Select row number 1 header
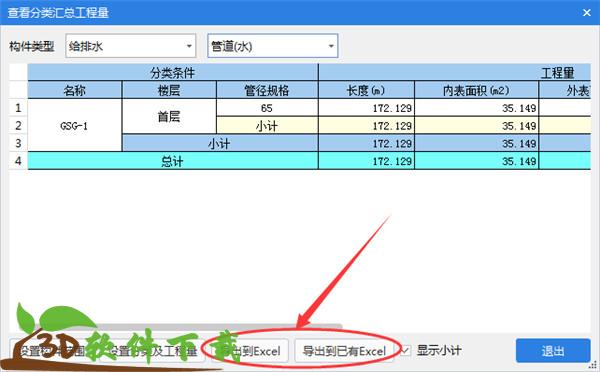600x372 pixels. point(18,108)
